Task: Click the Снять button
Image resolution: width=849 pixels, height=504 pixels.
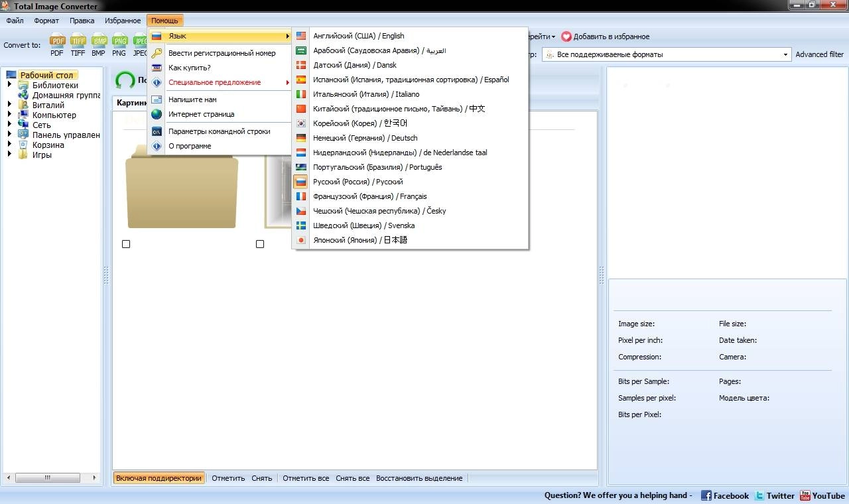Action: [262, 478]
